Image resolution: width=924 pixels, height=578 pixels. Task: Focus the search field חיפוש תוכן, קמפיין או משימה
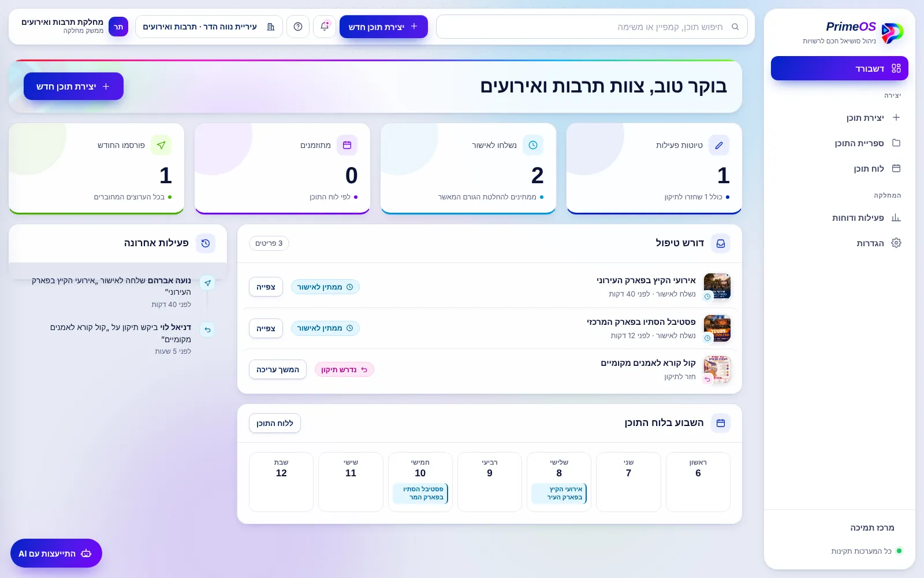(x=592, y=27)
